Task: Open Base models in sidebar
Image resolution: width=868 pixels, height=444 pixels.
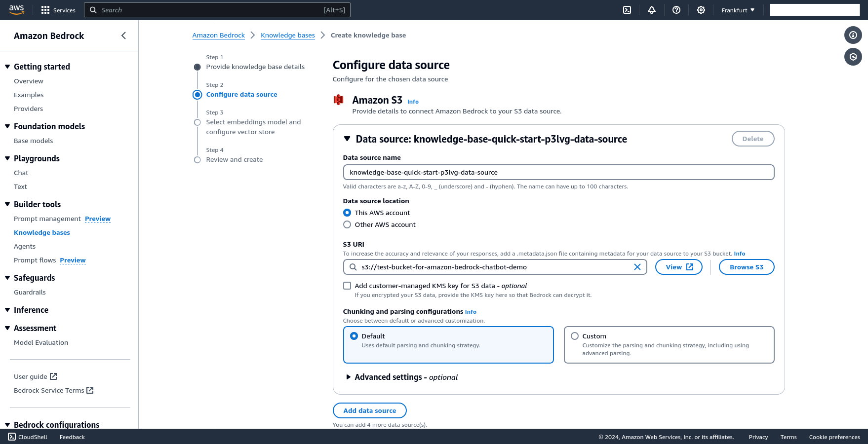Action: click(33, 141)
